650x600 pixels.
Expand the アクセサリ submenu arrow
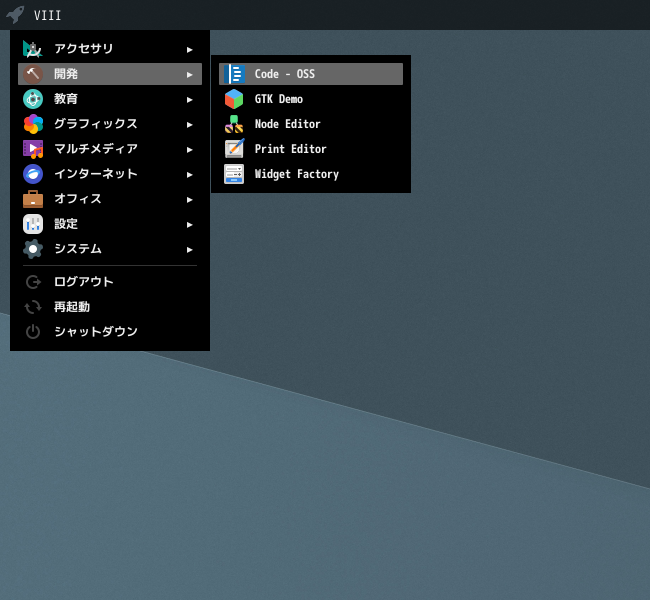[x=189, y=50]
